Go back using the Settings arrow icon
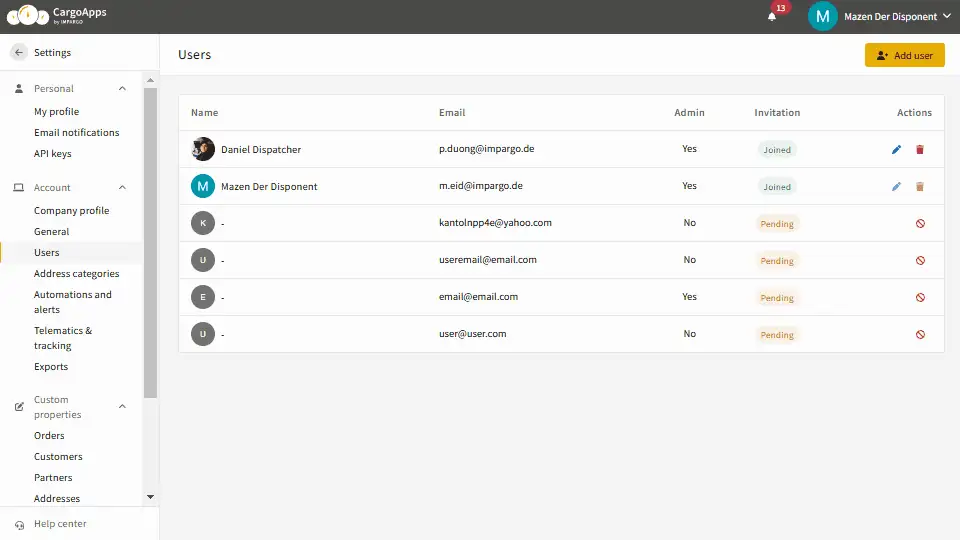The width and height of the screenshot is (960, 540). [19, 53]
